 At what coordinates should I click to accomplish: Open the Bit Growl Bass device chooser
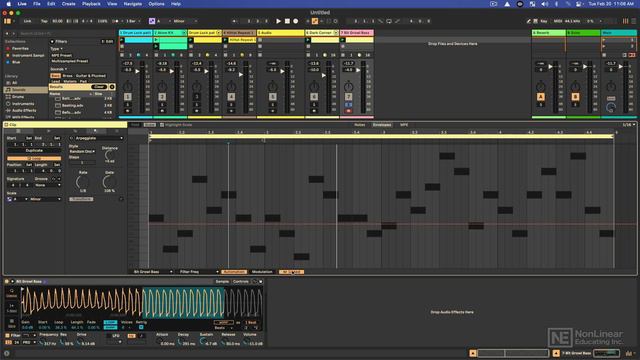(152, 272)
